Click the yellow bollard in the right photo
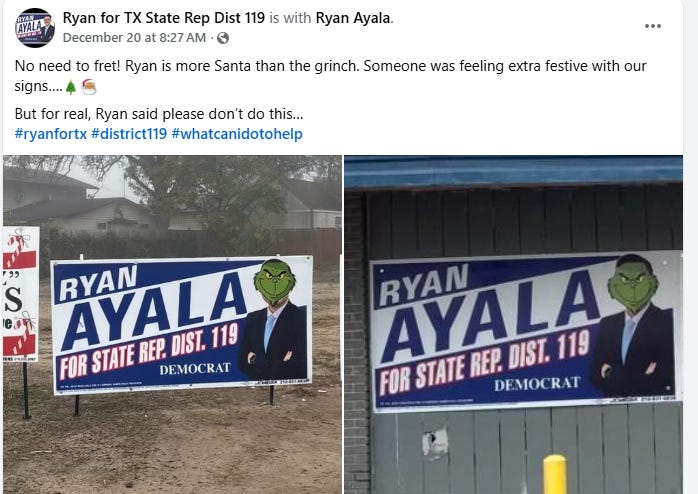Viewport: 698px width, 494px height. [x=555, y=474]
